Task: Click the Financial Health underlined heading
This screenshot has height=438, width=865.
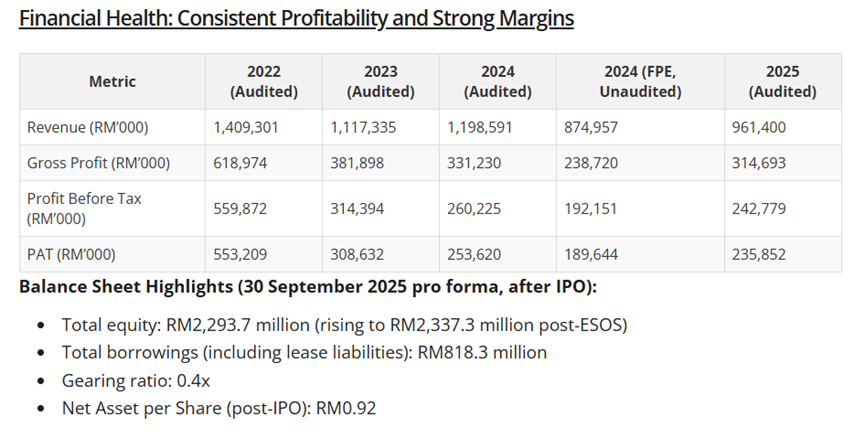Action: [295, 19]
